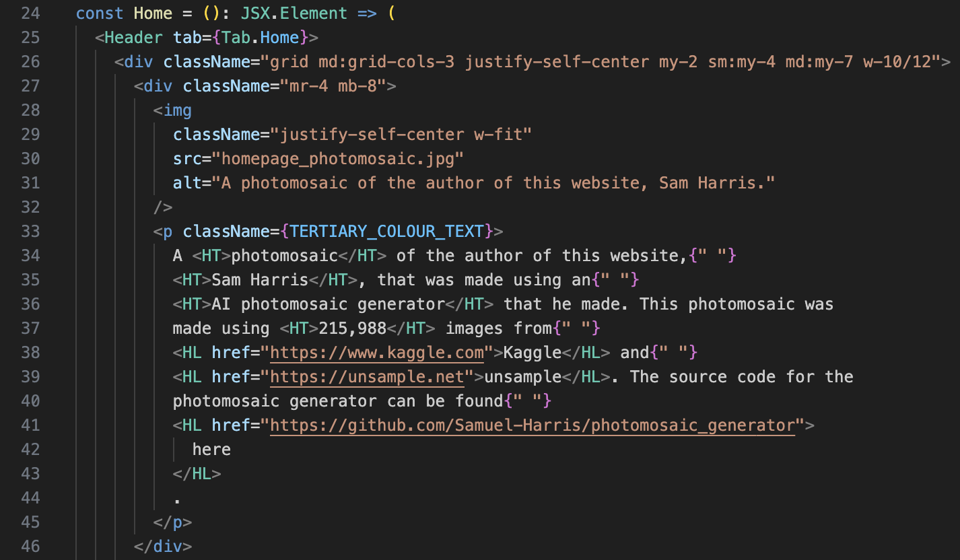Click 'photomosaic' inside HT tags on line 34
The image size is (960, 560).
(285, 255)
